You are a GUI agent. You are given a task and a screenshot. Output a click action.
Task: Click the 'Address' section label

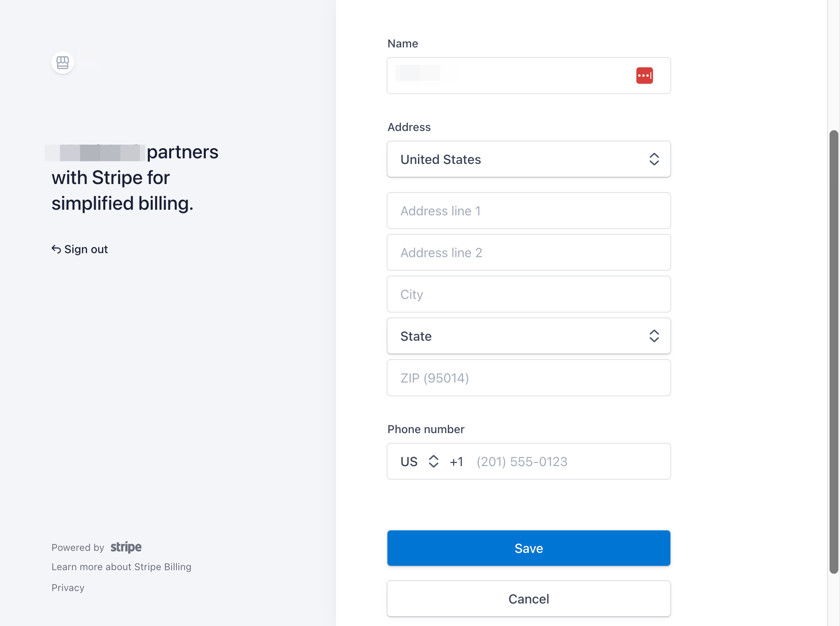(x=409, y=127)
